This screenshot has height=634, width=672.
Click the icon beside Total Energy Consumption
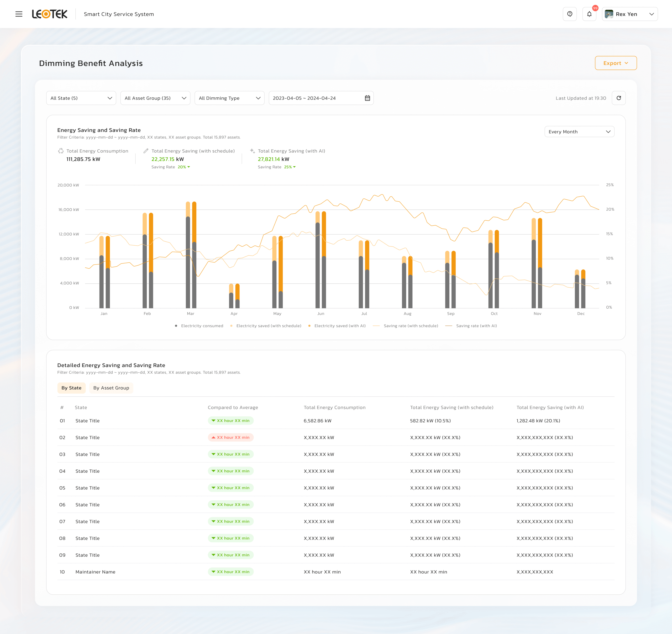(x=61, y=151)
